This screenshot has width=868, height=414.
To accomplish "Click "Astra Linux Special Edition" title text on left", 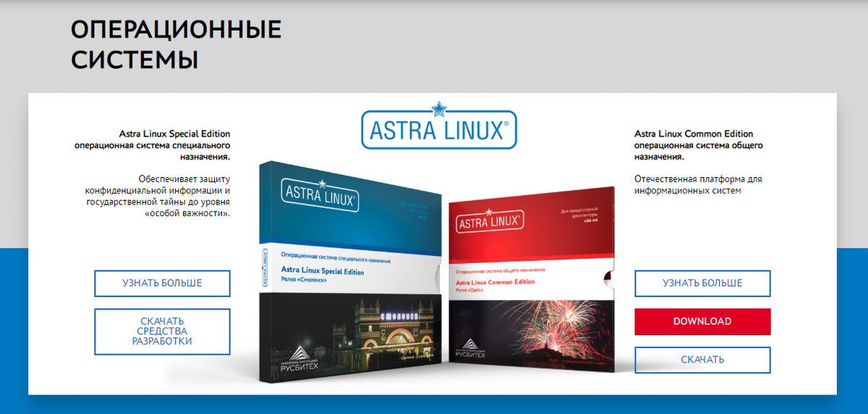I will point(174,134).
